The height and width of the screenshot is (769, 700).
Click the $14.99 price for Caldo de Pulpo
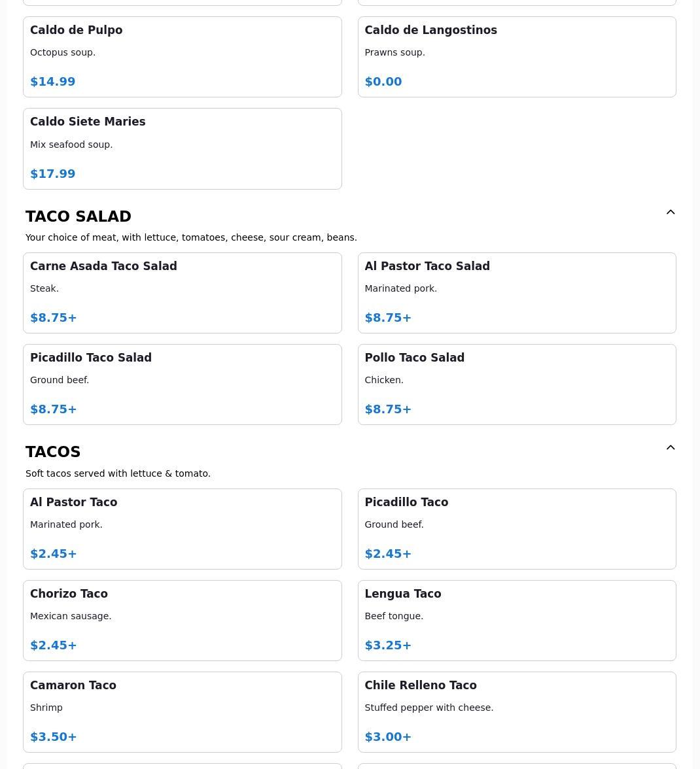(52, 81)
